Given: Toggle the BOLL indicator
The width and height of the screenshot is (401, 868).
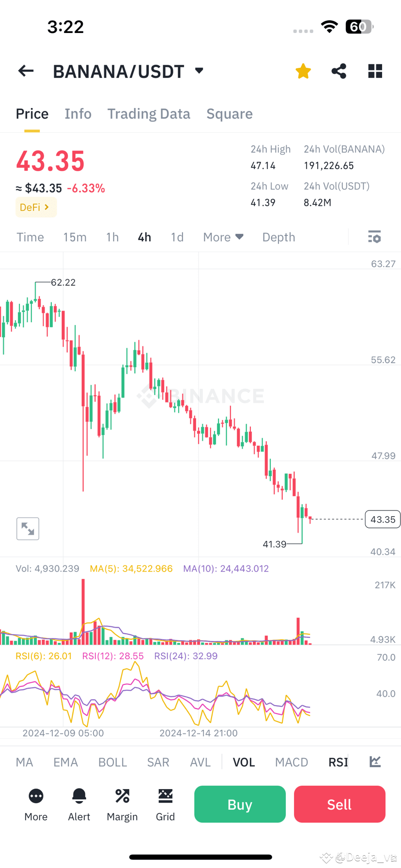Looking at the screenshot, I should coord(112,762).
